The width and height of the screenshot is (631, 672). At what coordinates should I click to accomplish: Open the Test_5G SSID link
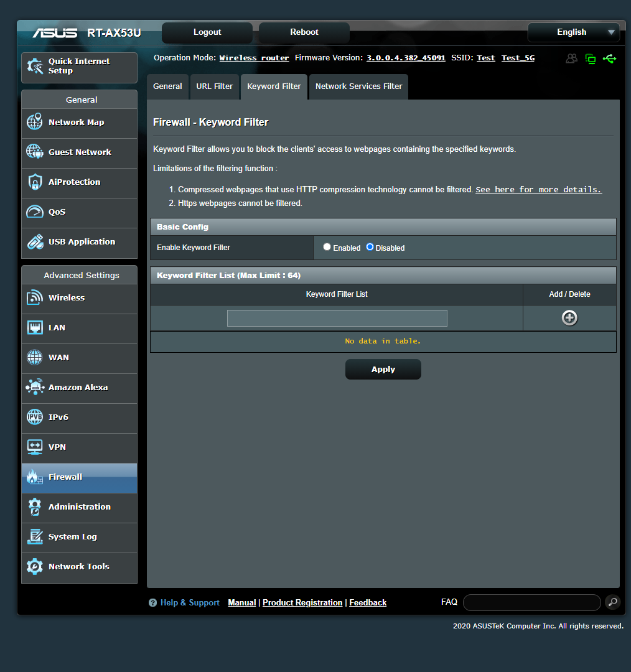click(518, 58)
